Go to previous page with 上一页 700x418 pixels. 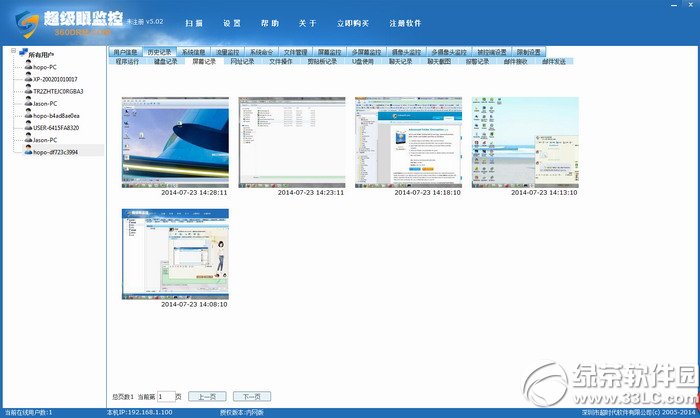(x=207, y=397)
